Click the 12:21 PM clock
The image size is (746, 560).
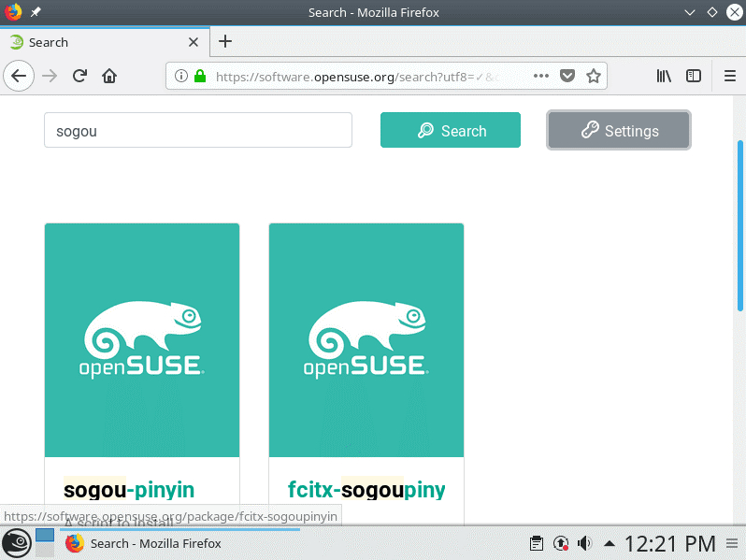[x=670, y=543]
